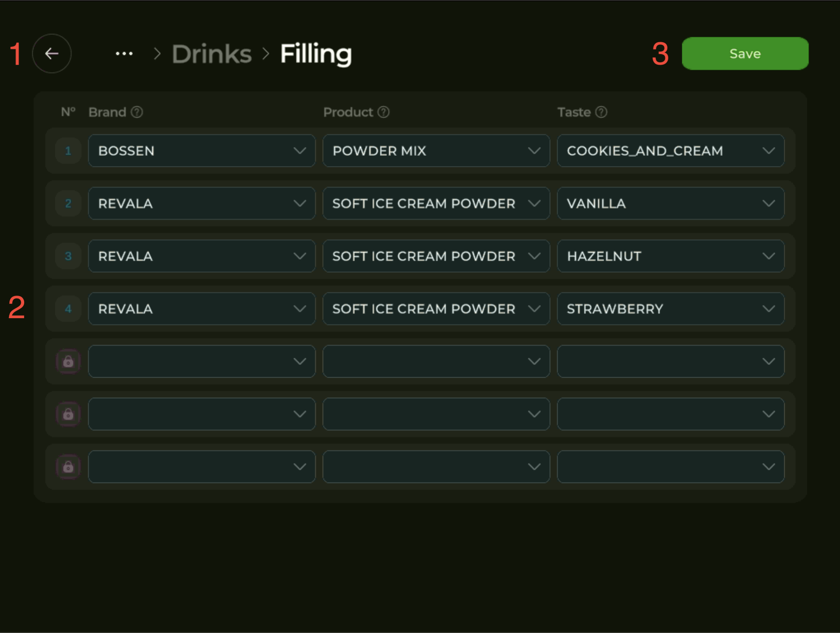Open row 4 REVALA brand dropdown
The image size is (840, 633).
pyautogui.click(x=202, y=309)
